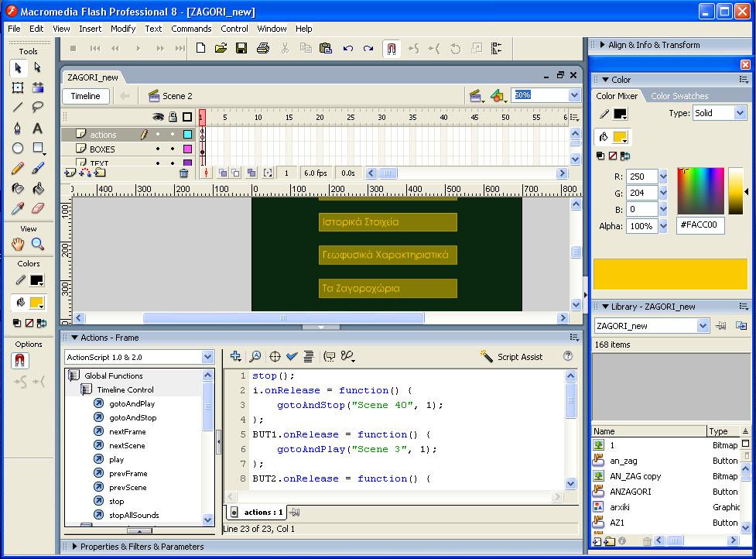
Task: Select the Oval tool
Action: (x=18, y=148)
